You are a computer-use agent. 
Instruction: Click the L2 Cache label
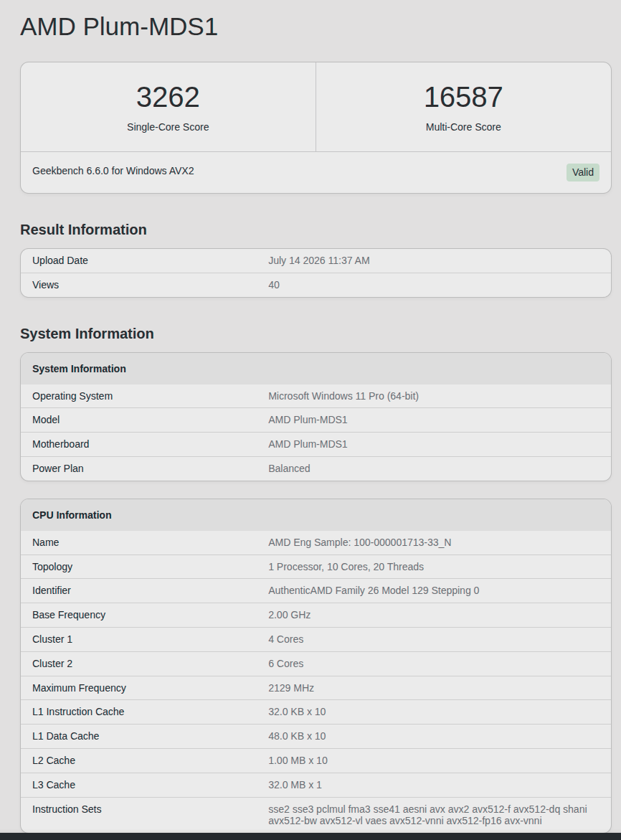tap(54, 760)
